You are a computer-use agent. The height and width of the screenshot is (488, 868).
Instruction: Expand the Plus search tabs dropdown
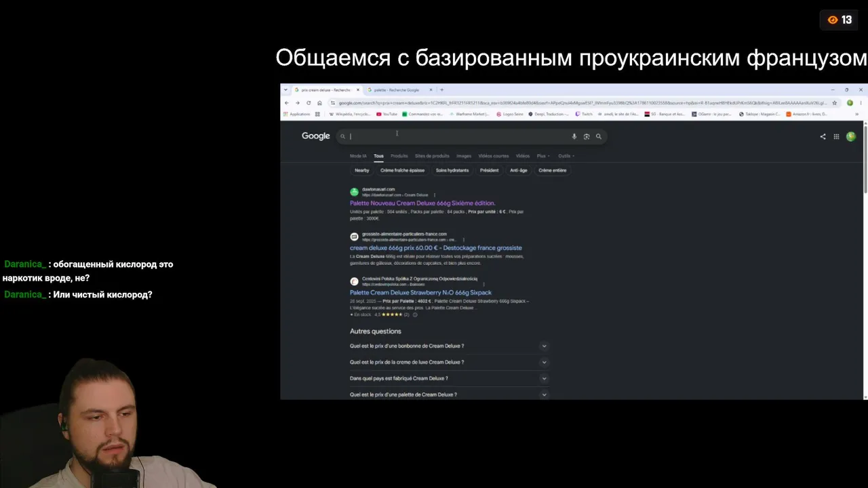tap(544, 156)
